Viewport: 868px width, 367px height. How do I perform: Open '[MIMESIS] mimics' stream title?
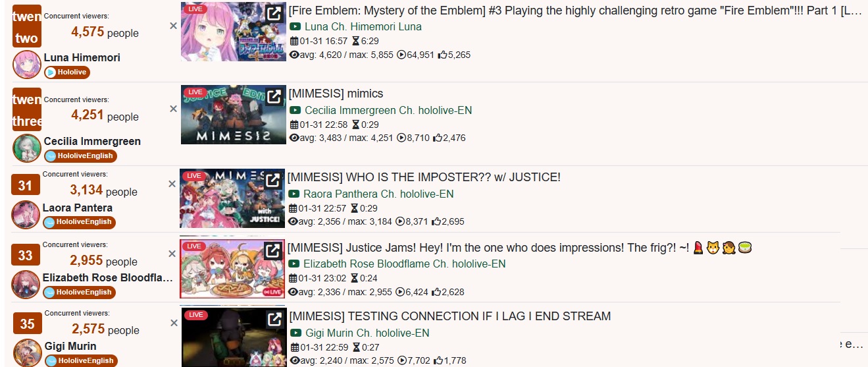(x=336, y=94)
